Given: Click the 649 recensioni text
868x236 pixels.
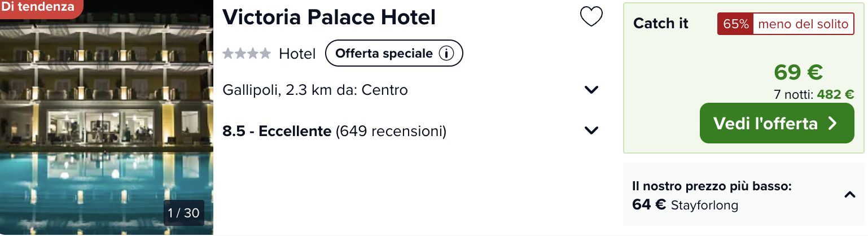Looking at the screenshot, I should pyautogui.click(x=391, y=131).
